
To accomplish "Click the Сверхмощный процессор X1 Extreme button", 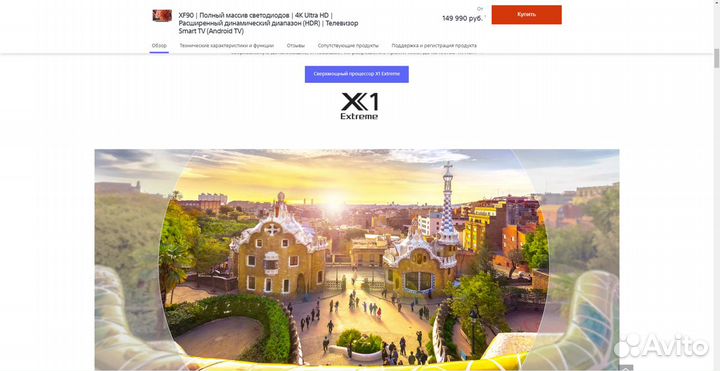I will click(357, 74).
